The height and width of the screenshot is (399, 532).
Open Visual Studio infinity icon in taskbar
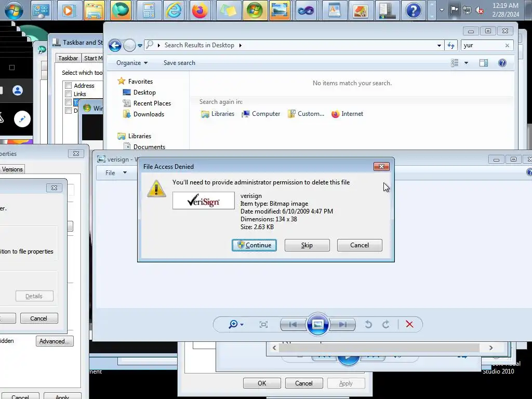pos(306,10)
